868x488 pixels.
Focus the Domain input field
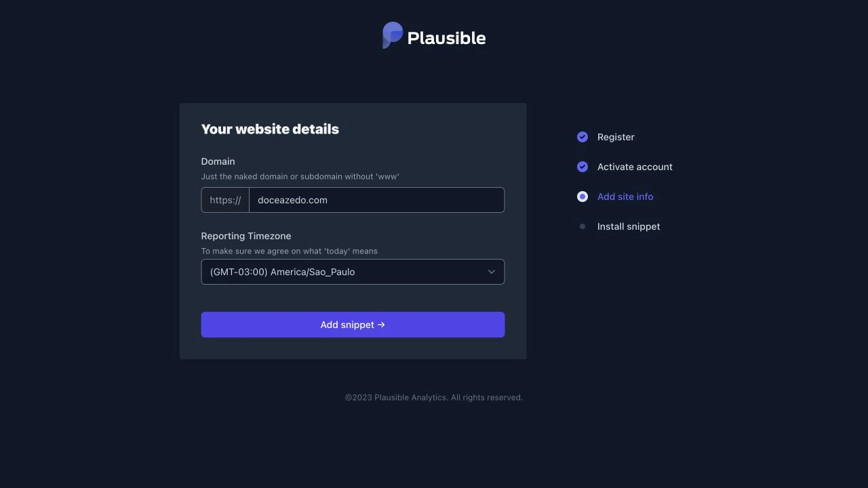click(376, 200)
